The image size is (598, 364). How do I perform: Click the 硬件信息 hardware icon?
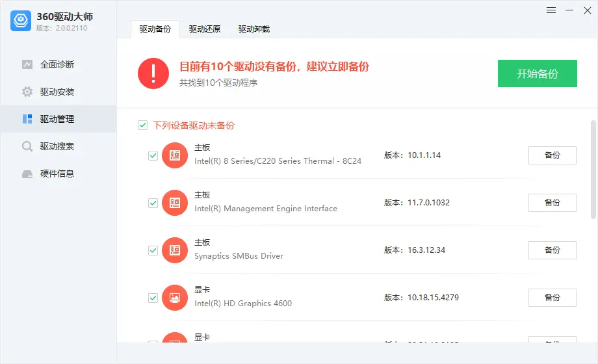tap(27, 174)
